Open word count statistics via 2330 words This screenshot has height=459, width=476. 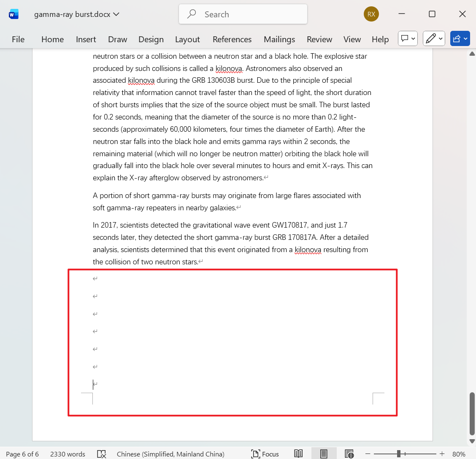tap(68, 454)
